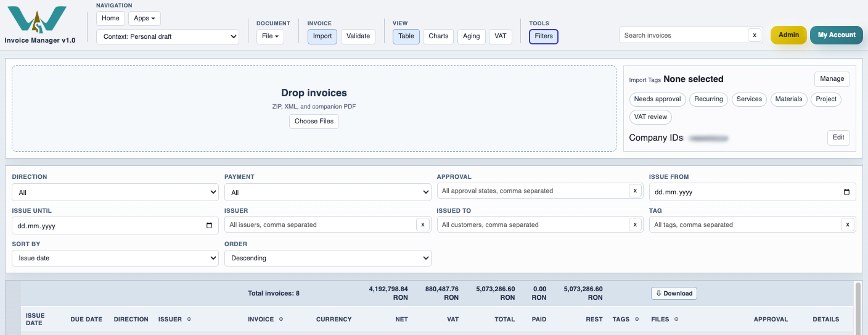Clear the Issued To filter with x

(x=635, y=225)
